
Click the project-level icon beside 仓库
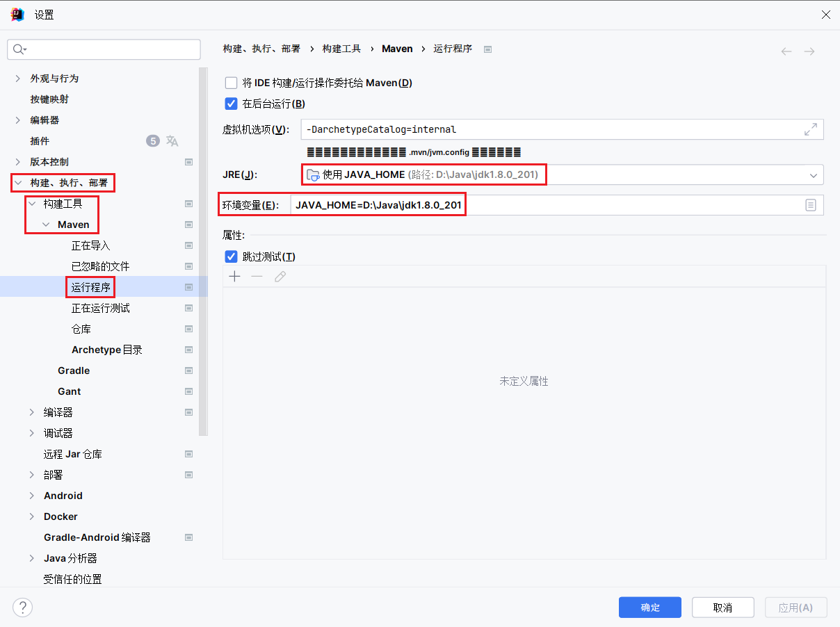coord(188,329)
